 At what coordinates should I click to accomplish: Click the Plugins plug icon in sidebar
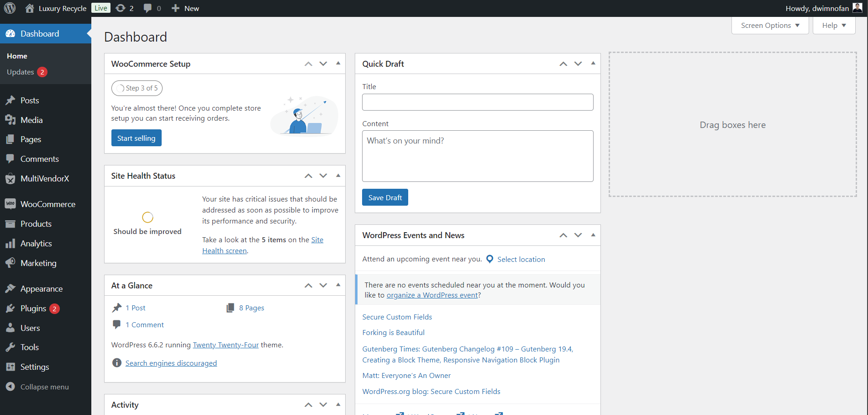(11, 309)
